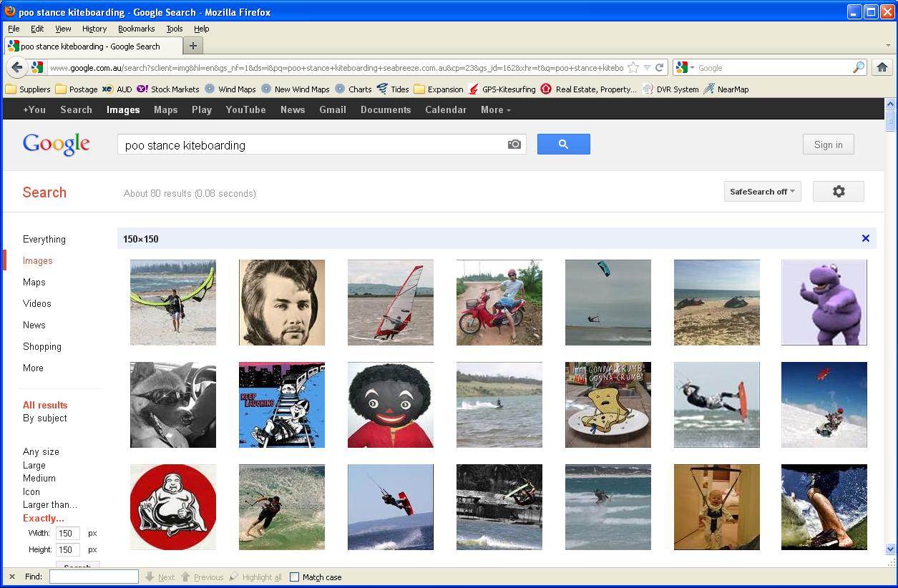Open the Bookmarks menu
This screenshot has height=588, width=898.
[x=136, y=29]
